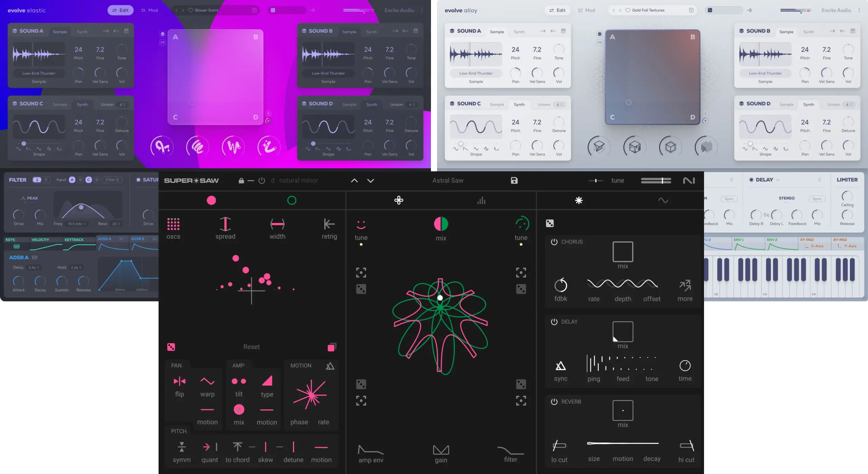868x474 pixels.
Task: Click the Edit button in evolve elastic
Action: tap(120, 10)
